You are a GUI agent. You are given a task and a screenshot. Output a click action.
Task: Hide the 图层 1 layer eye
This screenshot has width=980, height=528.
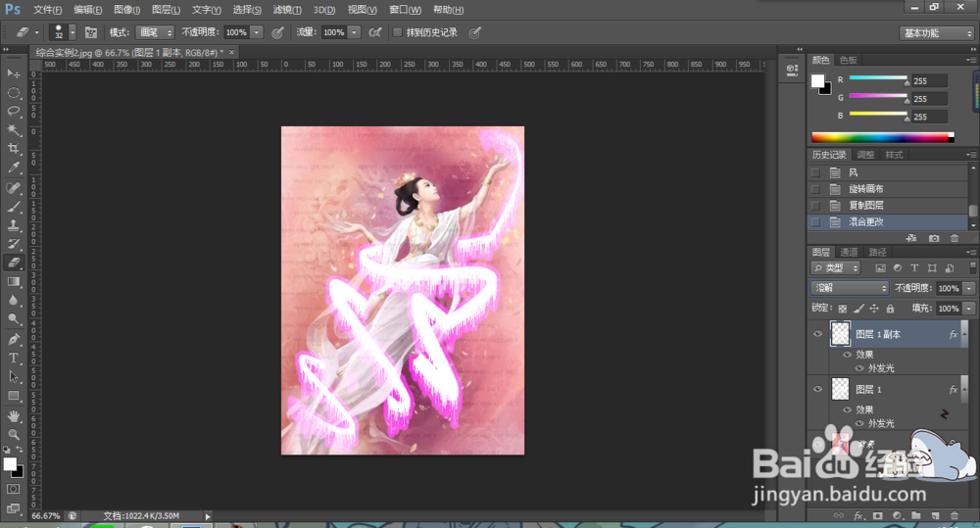click(x=817, y=389)
